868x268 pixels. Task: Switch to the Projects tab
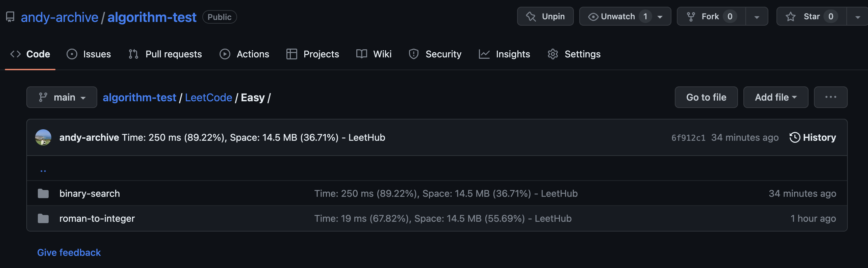point(312,54)
